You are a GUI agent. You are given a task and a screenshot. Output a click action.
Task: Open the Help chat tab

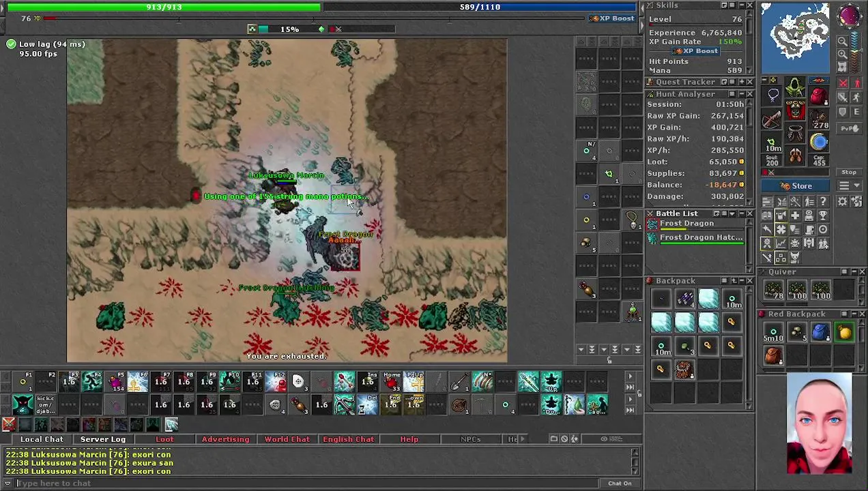409,439
